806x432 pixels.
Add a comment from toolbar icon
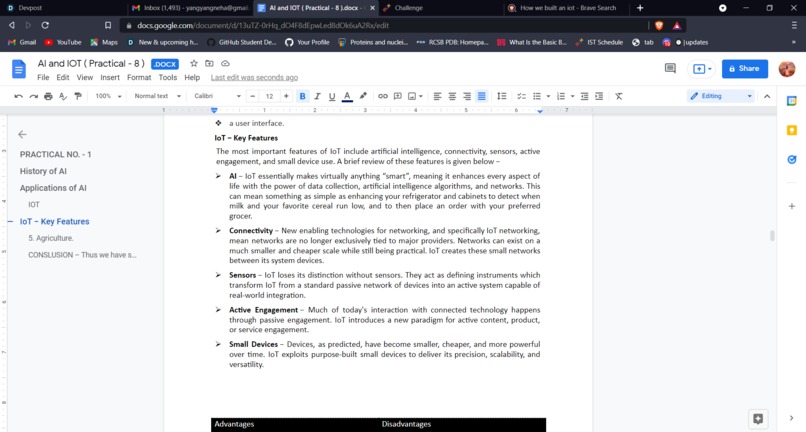click(397, 96)
